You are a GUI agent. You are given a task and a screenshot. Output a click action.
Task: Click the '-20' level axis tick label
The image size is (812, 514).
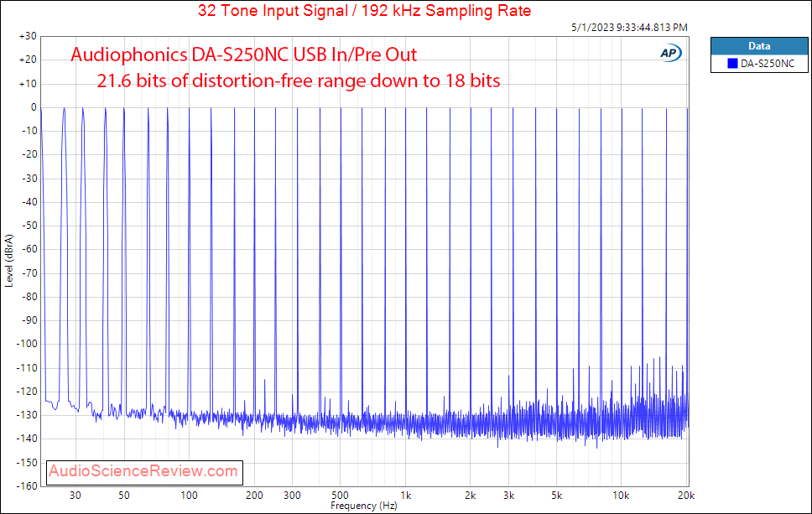(x=29, y=154)
